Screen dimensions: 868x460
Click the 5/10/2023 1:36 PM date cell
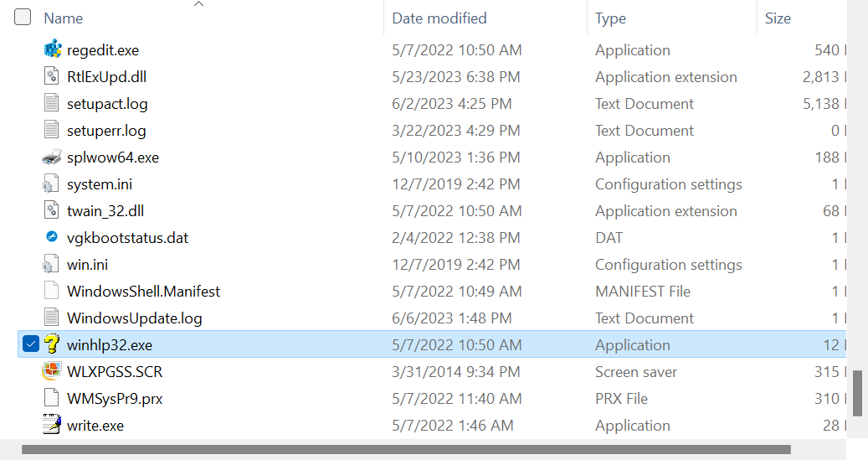456,158
